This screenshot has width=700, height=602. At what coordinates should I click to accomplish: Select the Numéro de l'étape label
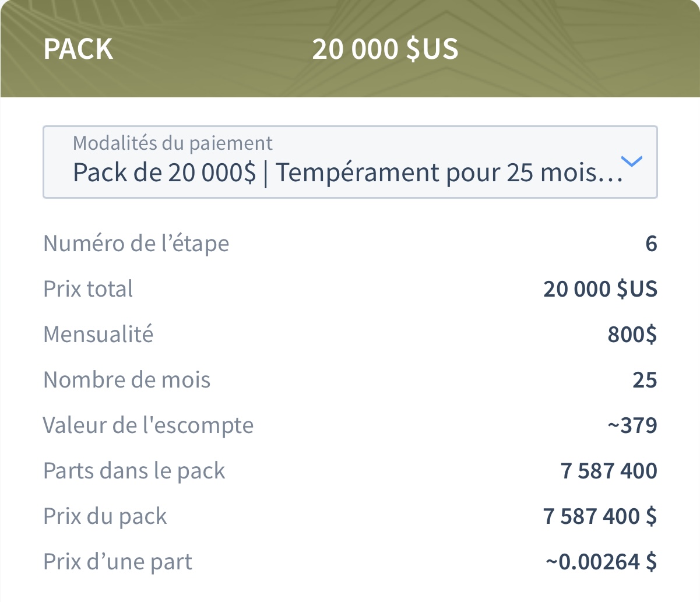(136, 244)
